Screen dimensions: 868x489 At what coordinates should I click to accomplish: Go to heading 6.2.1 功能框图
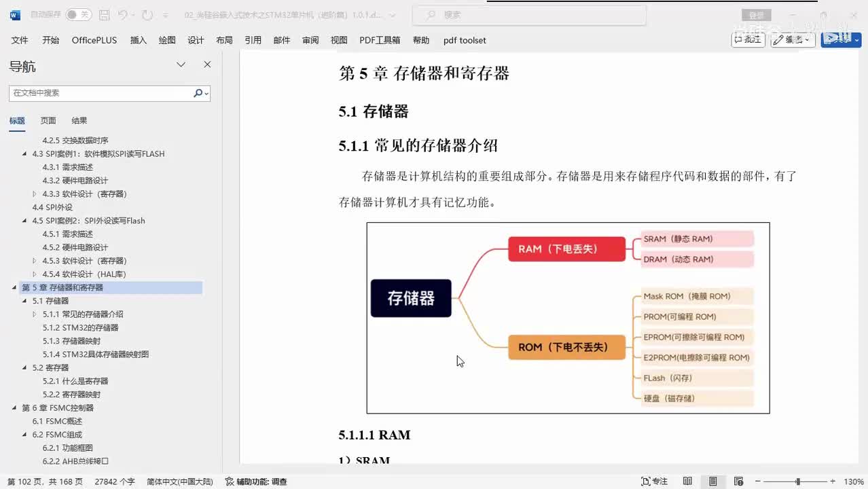click(x=67, y=448)
